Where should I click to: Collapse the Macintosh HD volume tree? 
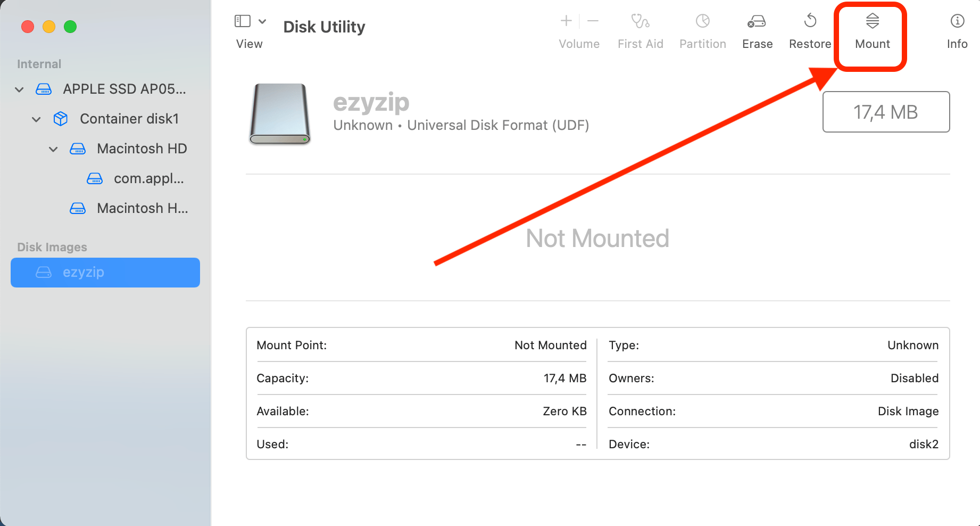tap(53, 149)
